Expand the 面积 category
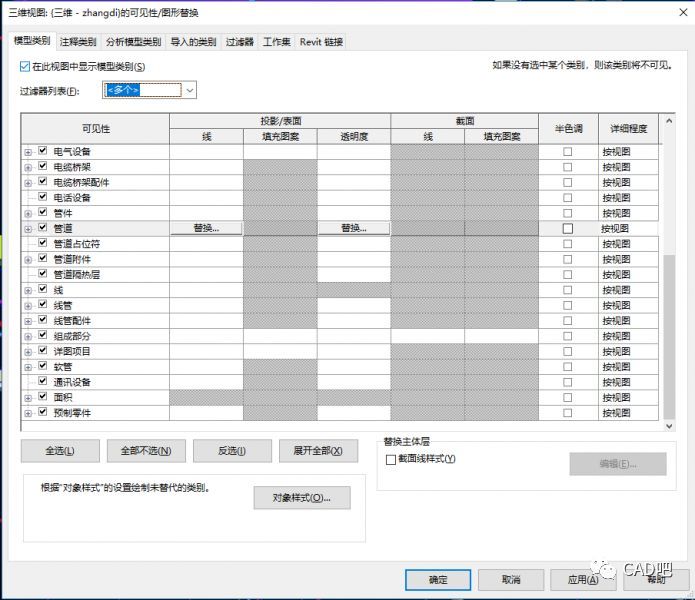This screenshot has width=695, height=600. 28,398
